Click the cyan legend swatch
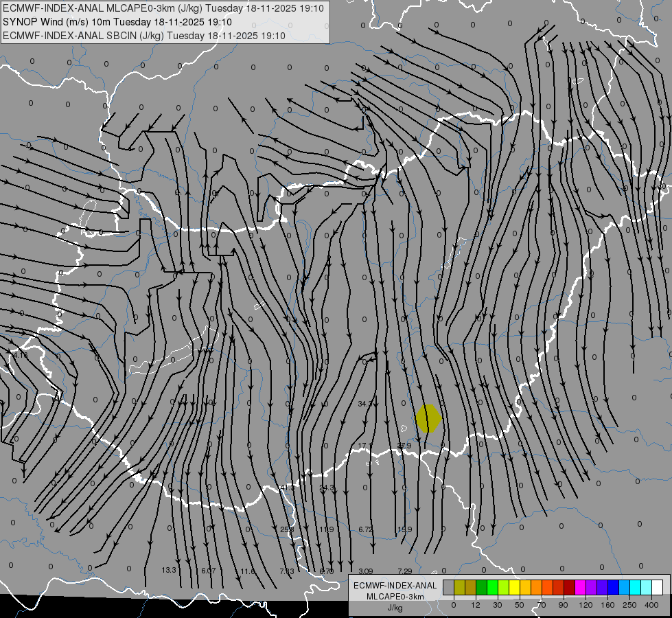672x618 pixels. (x=636, y=587)
